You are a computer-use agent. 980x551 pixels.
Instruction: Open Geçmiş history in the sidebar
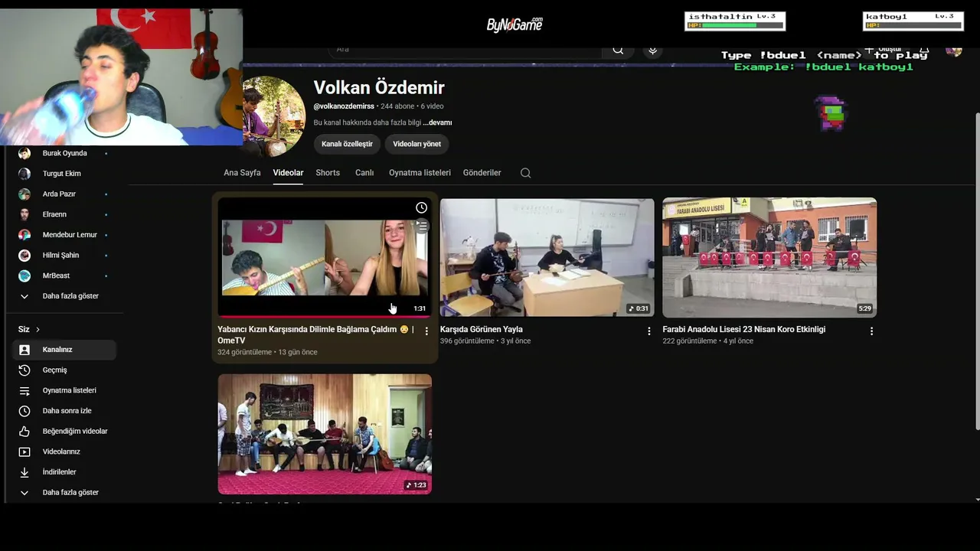tap(64, 370)
